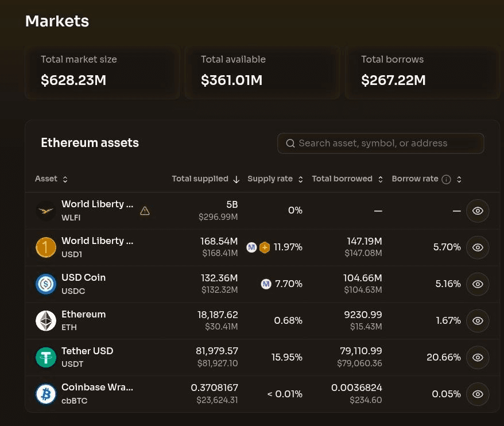Viewport: 504px width, 426px height.
Task: Click the WLFI warning triangle icon
Action: tap(145, 211)
